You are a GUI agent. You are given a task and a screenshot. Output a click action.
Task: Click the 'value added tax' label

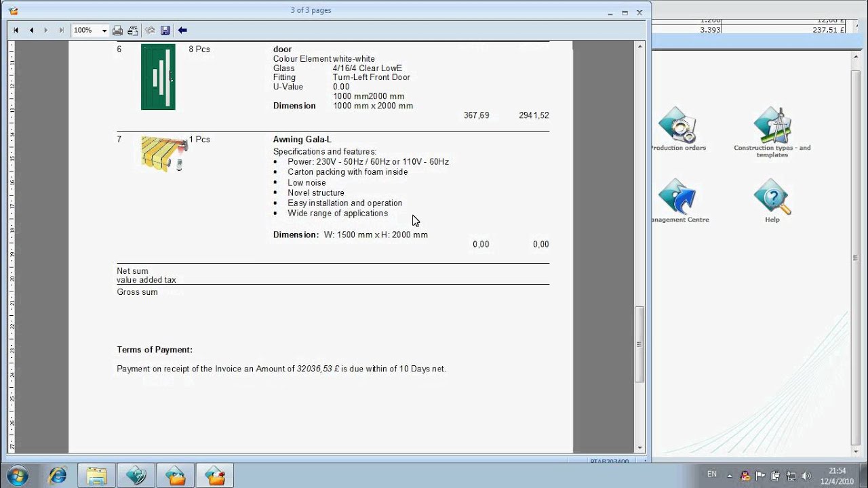pos(146,280)
